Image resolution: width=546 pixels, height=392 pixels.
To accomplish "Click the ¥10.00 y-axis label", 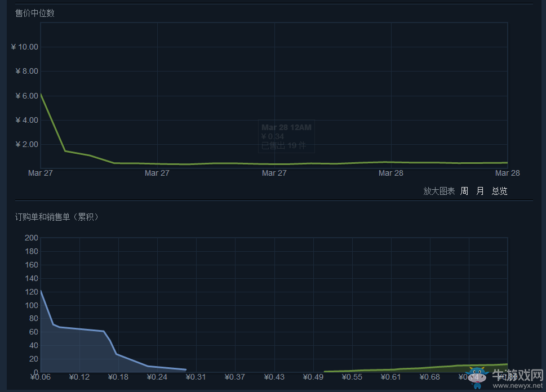I will 25,47.
